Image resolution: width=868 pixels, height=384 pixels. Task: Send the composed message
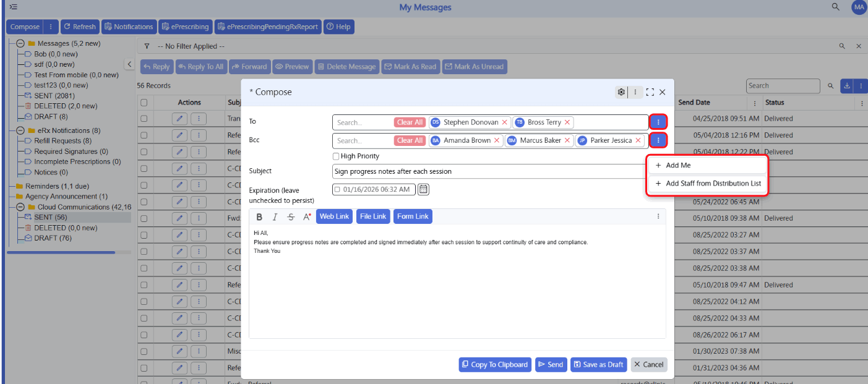click(x=551, y=364)
